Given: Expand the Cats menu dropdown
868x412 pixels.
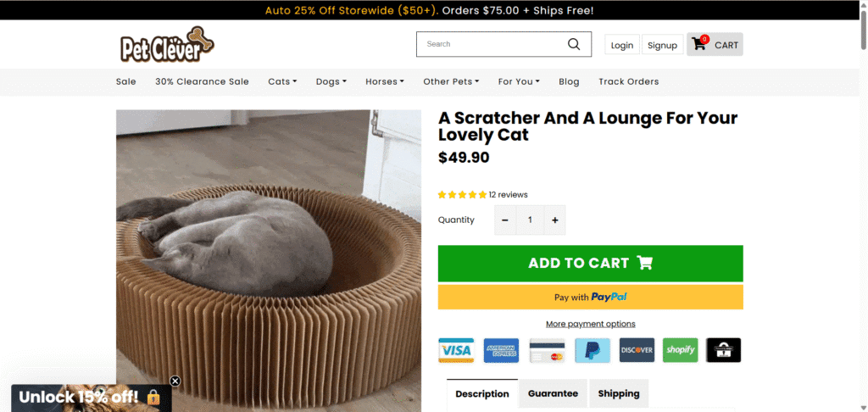Looking at the screenshot, I should (x=282, y=81).
